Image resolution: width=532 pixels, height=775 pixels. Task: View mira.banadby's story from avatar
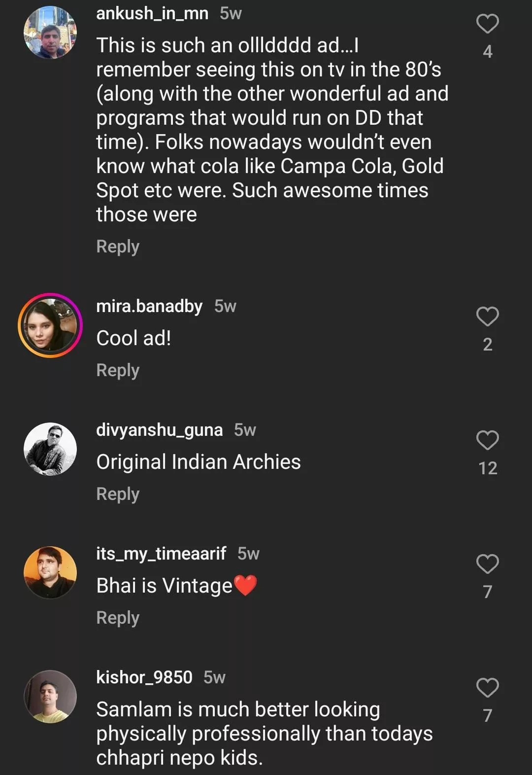pyautogui.click(x=50, y=325)
